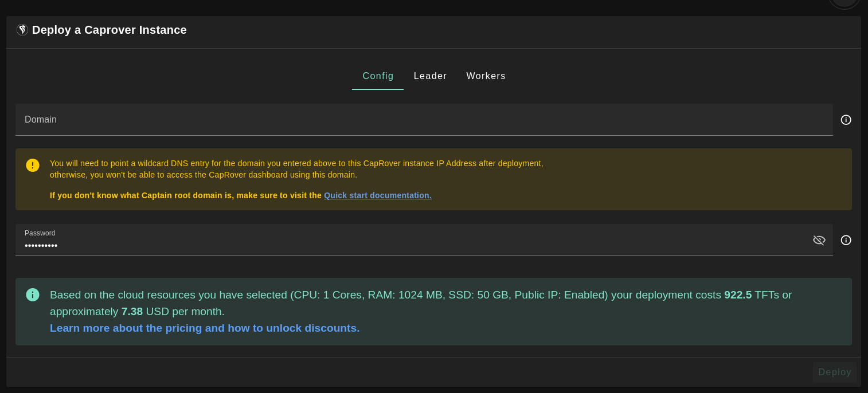The height and width of the screenshot is (393, 868).
Task: Click into the Password input field
Action: (413, 240)
